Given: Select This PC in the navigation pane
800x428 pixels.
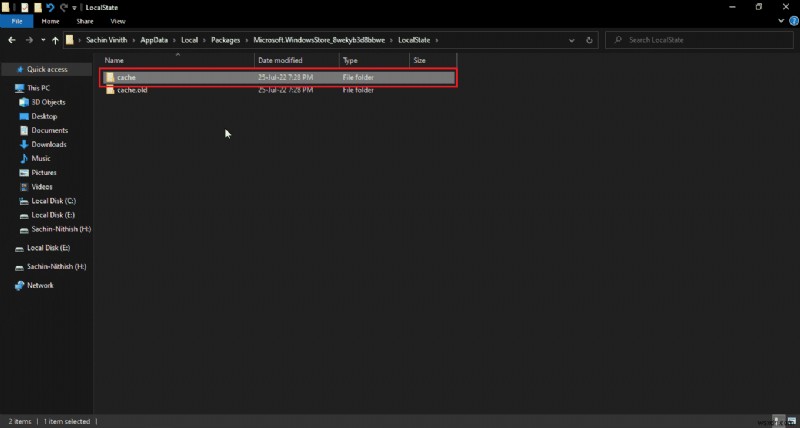Looking at the screenshot, I should [x=38, y=88].
